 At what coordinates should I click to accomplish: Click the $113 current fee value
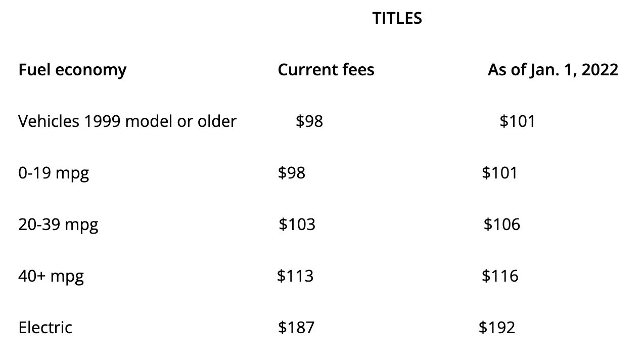295,276
